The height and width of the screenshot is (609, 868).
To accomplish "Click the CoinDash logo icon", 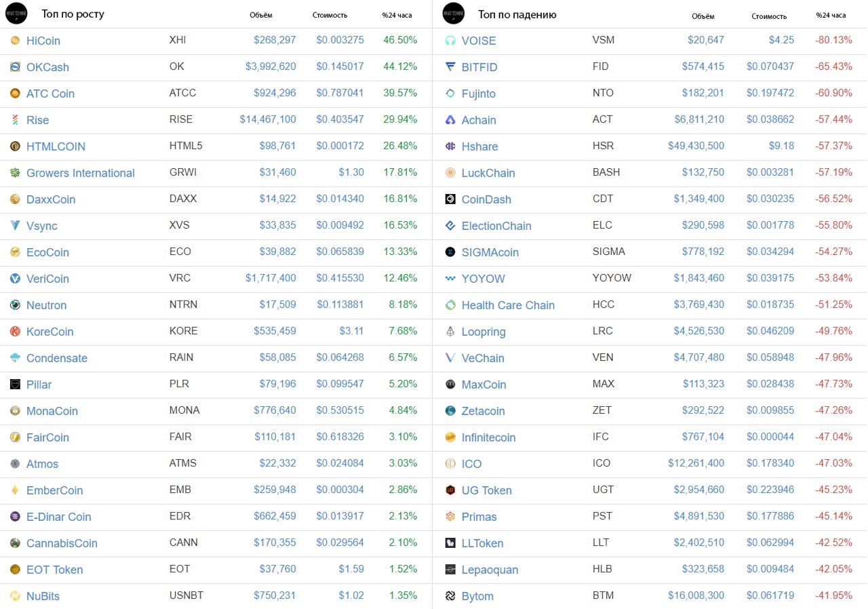I will coord(450,199).
